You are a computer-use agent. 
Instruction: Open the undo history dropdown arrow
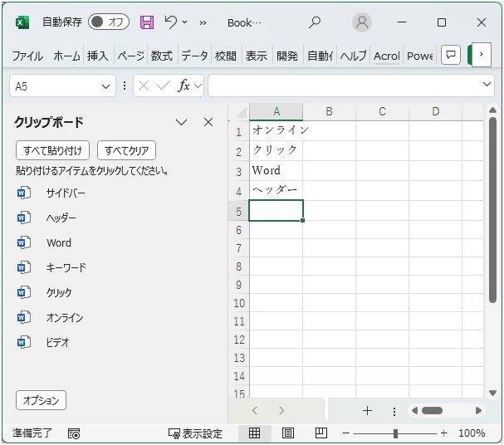coord(185,22)
